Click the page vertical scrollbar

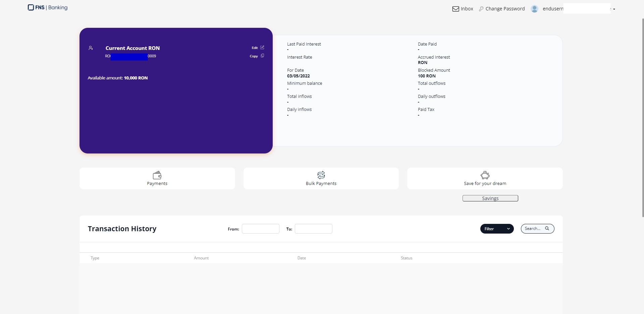tap(642, 117)
